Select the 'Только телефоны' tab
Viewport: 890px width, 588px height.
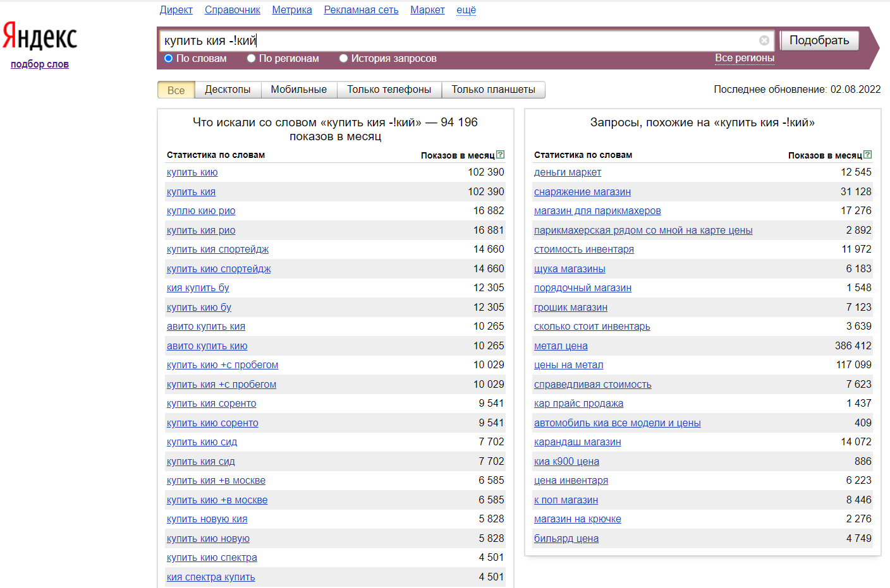pyautogui.click(x=389, y=90)
